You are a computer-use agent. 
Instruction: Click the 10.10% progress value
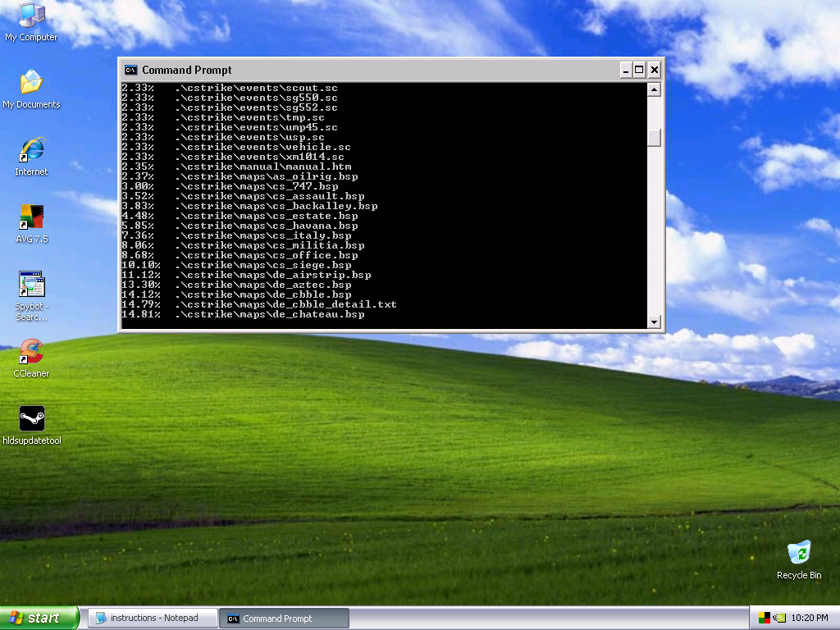click(141, 265)
